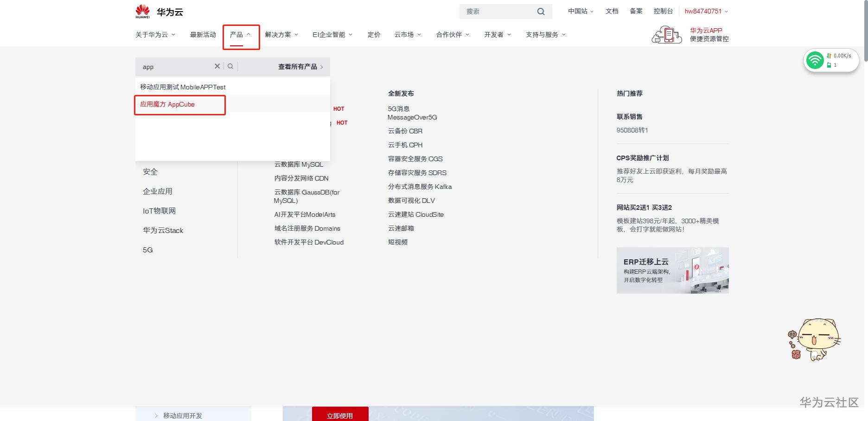Open 软件开发平台 DevCloud product
The image size is (868, 421).
(309, 242)
